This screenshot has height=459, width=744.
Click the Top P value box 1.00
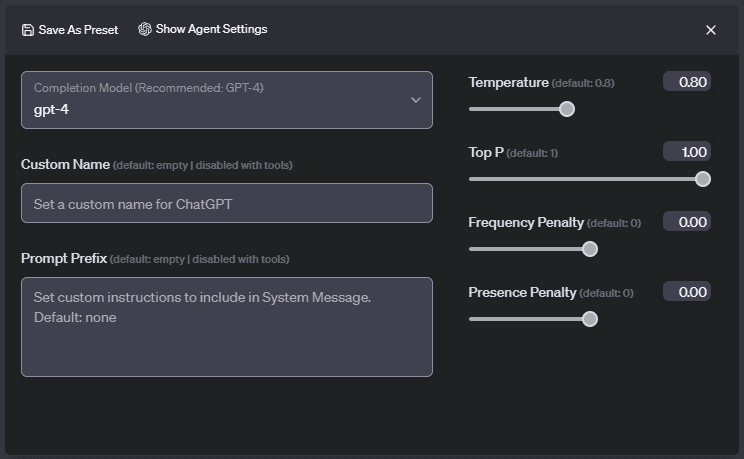click(x=687, y=152)
